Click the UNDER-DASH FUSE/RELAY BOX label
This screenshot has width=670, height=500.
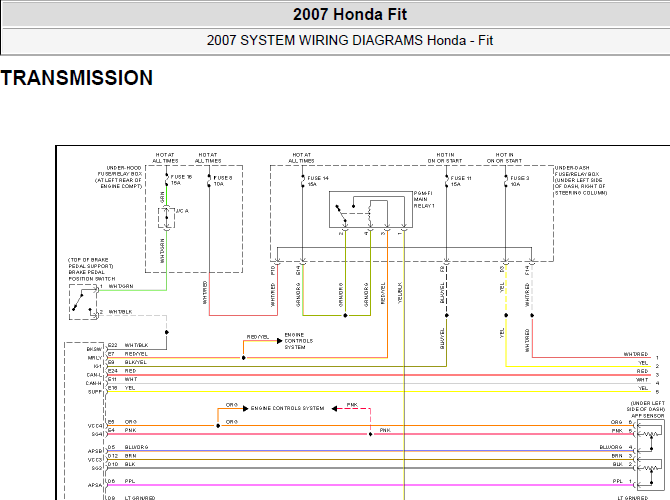pyautogui.click(x=580, y=180)
